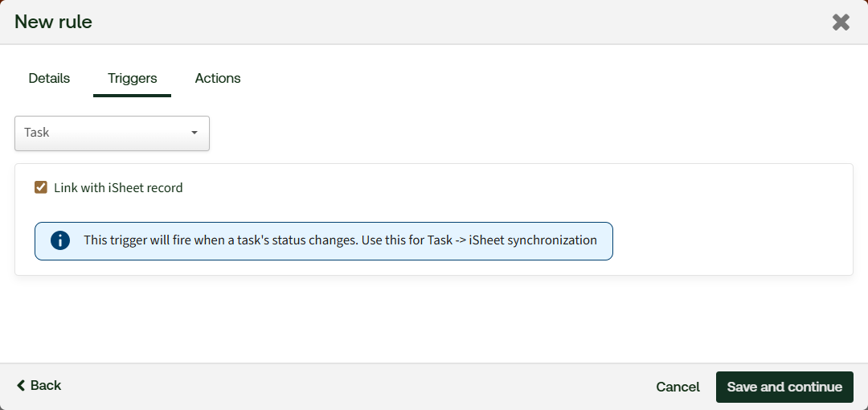Click the blue info circle icon

(x=59, y=240)
